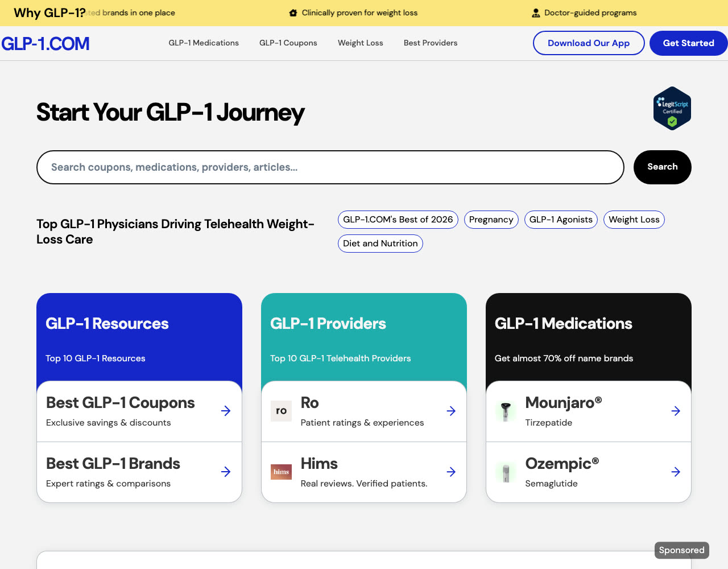Click 'Doctor-guided programs' banner text
The height and width of the screenshot is (569, 728).
pyautogui.click(x=590, y=13)
